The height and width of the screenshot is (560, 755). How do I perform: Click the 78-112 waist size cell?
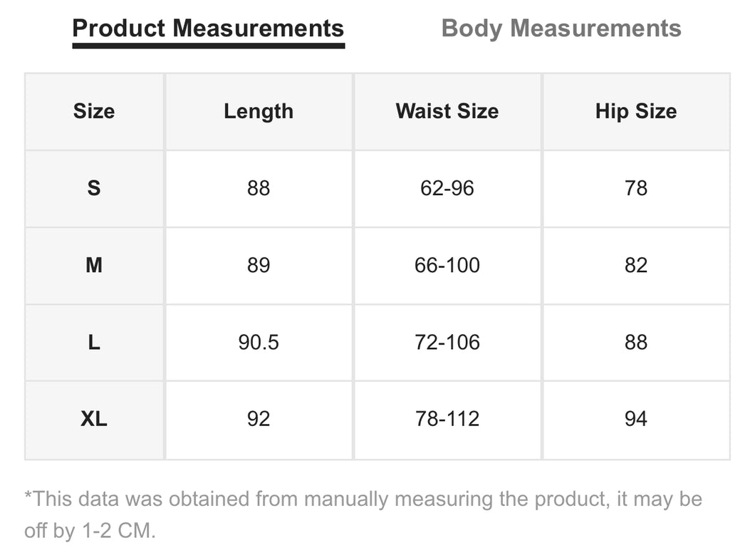447,420
